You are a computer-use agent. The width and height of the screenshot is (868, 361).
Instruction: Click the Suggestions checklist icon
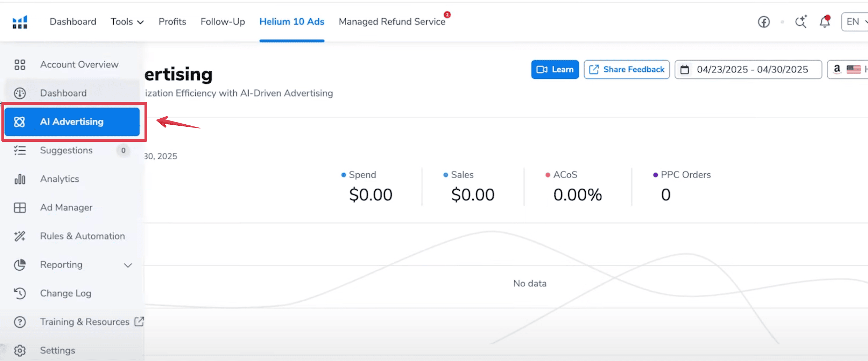(x=20, y=151)
